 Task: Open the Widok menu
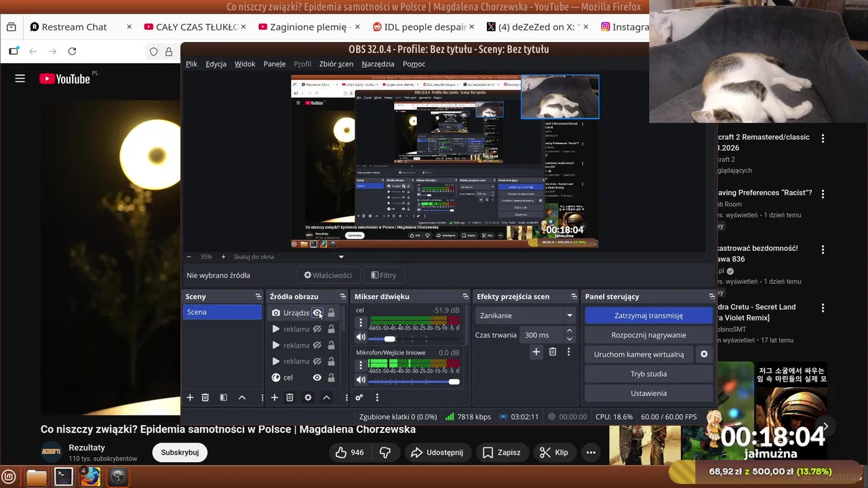(x=245, y=64)
